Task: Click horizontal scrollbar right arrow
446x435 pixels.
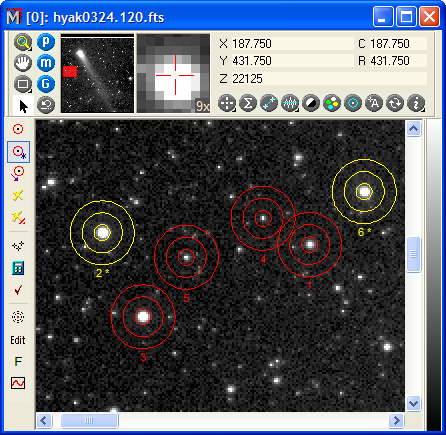Action: [397, 420]
